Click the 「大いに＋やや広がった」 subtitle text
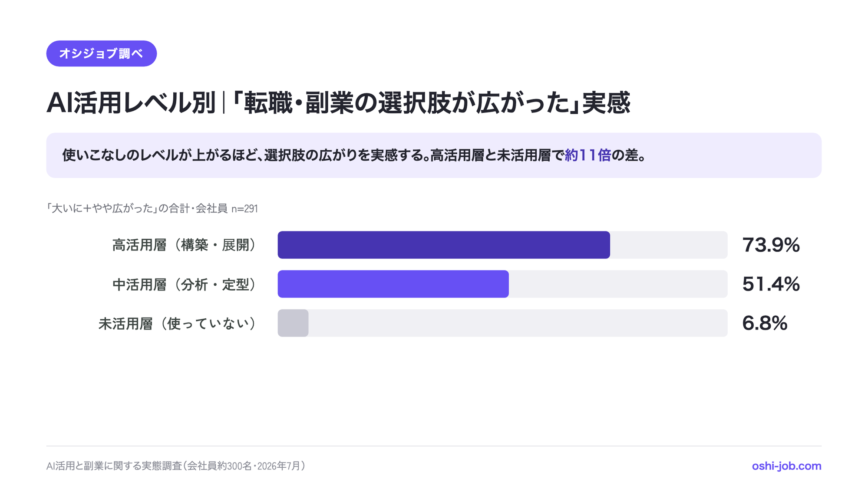The width and height of the screenshot is (868, 492). (x=102, y=208)
